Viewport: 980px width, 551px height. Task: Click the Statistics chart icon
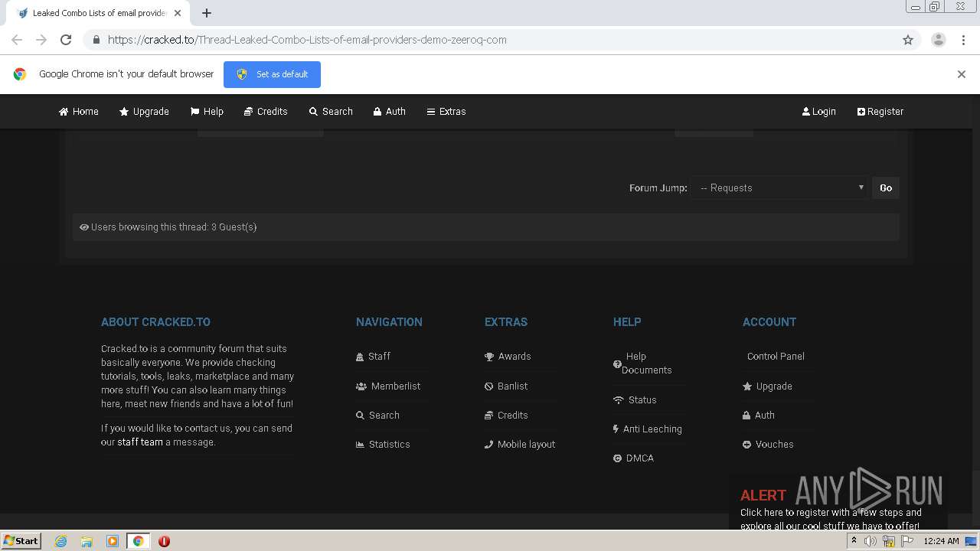(360, 445)
